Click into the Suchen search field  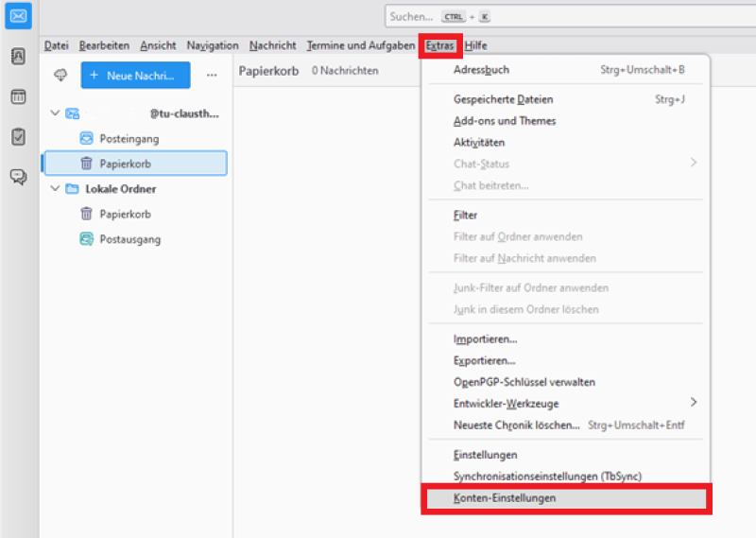[x=567, y=17]
